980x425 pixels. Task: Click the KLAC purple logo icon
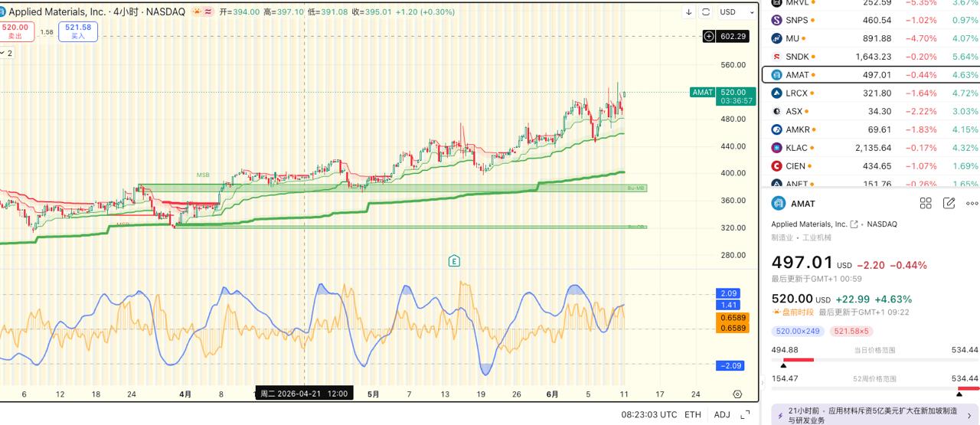point(776,148)
